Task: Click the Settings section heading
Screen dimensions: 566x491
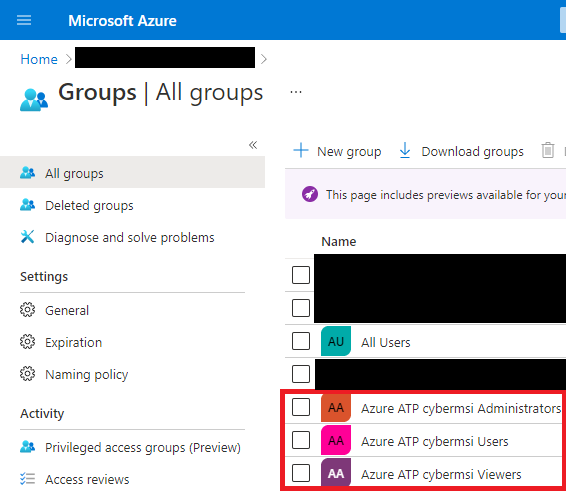Action: point(44,277)
